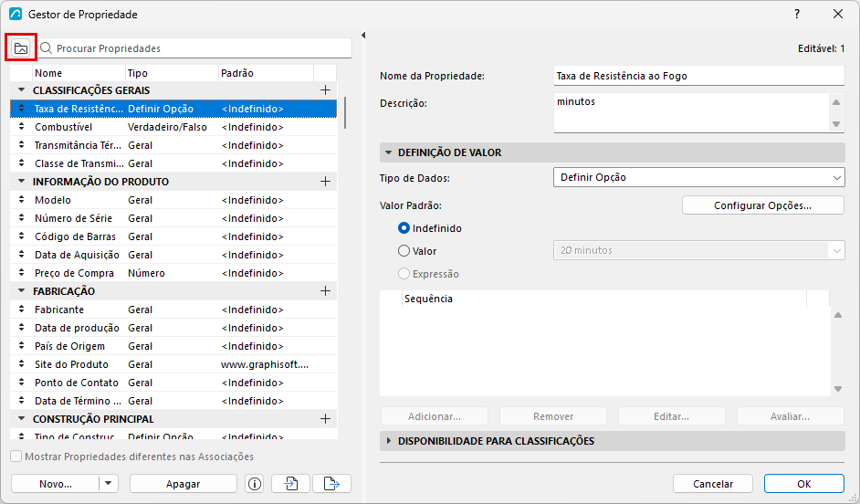Click the Adicionar button
This screenshot has height=504, width=860.
click(435, 416)
